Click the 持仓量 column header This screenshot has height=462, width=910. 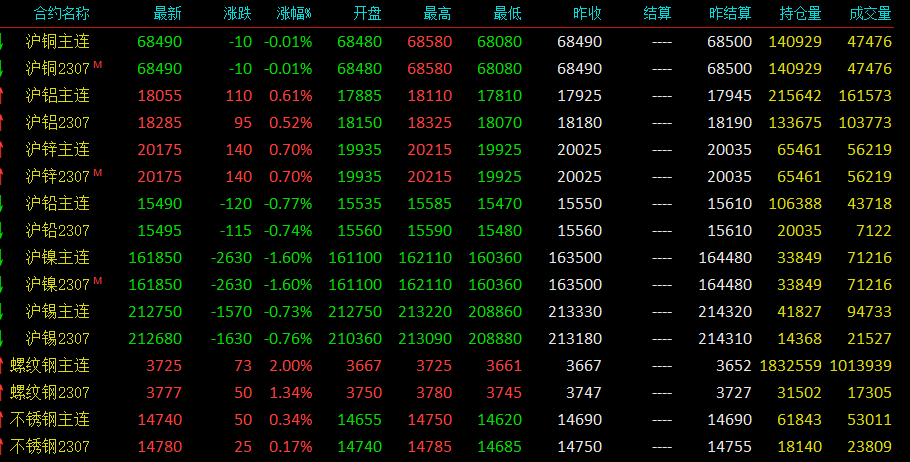coord(800,13)
